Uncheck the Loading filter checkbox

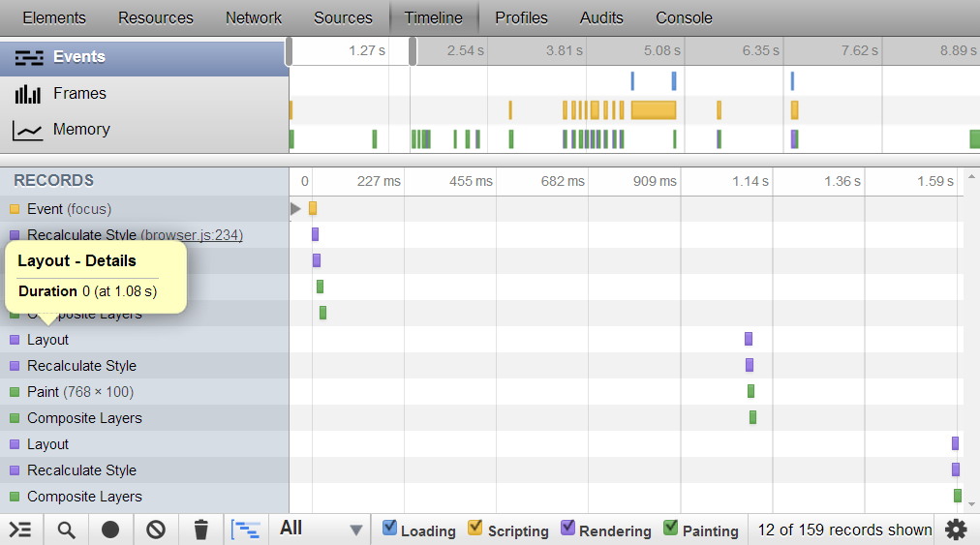point(389,529)
